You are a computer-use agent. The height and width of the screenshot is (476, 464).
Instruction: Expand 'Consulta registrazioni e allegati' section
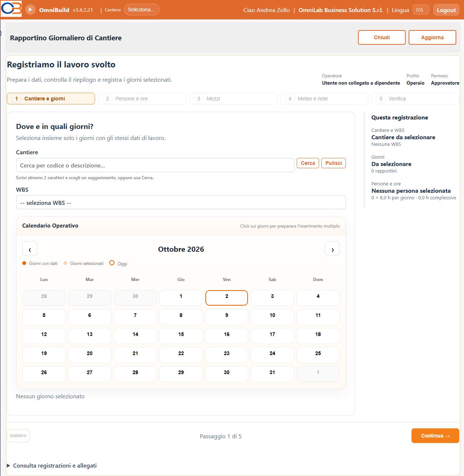[x=52, y=465]
